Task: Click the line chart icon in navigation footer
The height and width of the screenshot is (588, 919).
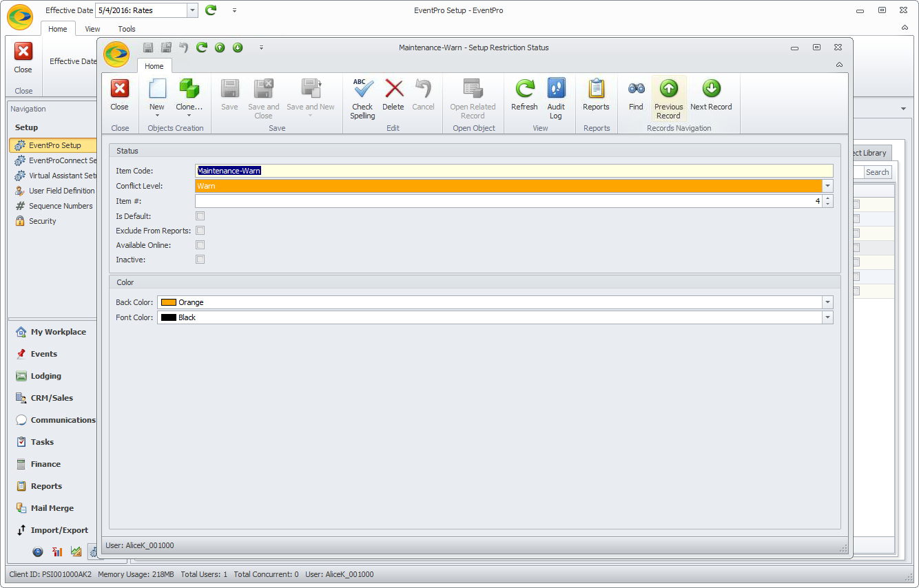Action: point(76,552)
